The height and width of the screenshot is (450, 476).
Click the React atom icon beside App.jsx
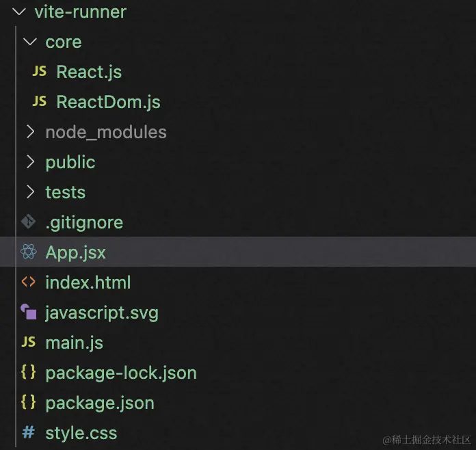[29, 252]
